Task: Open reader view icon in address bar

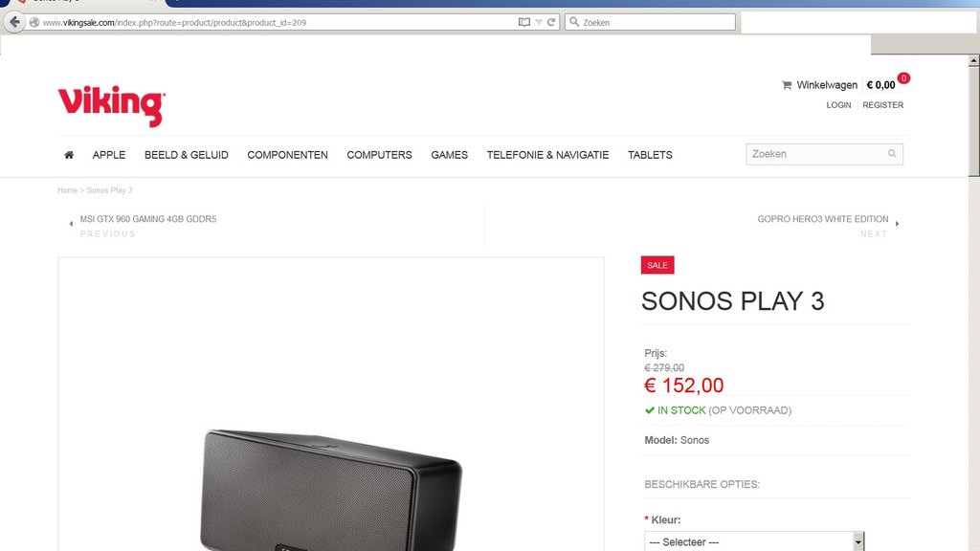Action: pos(523,22)
